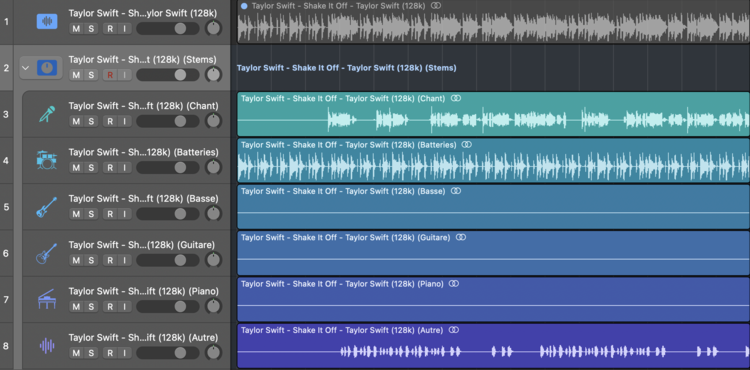Click the loop icon on the Chant region
Viewport: 750px width, 370px height.
(x=455, y=98)
